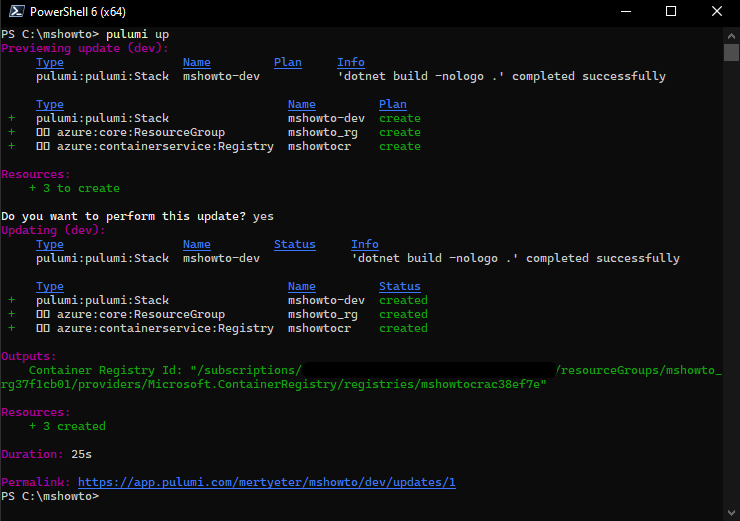Click '+ 3 to create' summary line
This screenshot has height=521, width=740.
click(75, 188)
